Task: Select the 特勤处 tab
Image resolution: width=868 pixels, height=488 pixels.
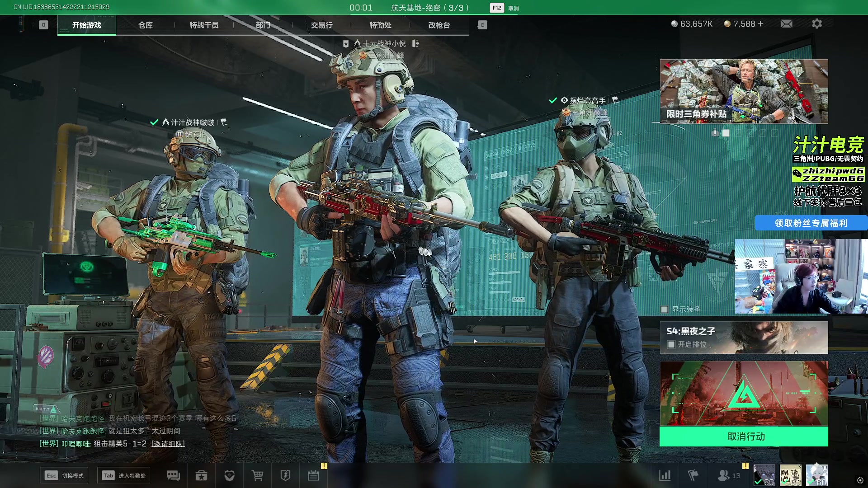Action: (380, 25)
